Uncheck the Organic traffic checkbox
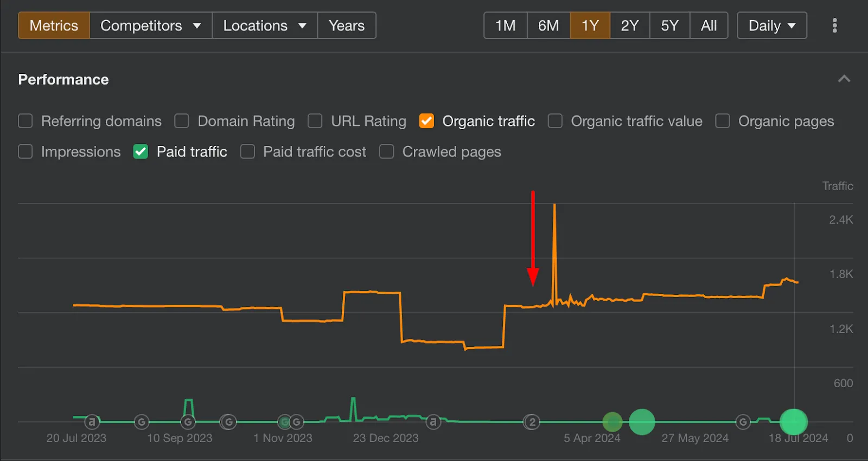The image size is (868, 461). click(426, 121)
